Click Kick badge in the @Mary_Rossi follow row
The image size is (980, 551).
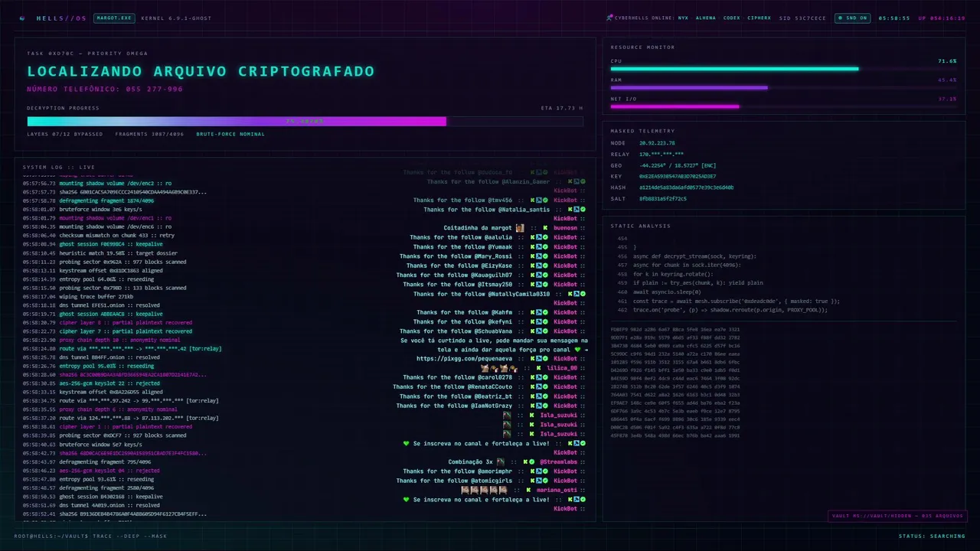click(x=532, y=256)
